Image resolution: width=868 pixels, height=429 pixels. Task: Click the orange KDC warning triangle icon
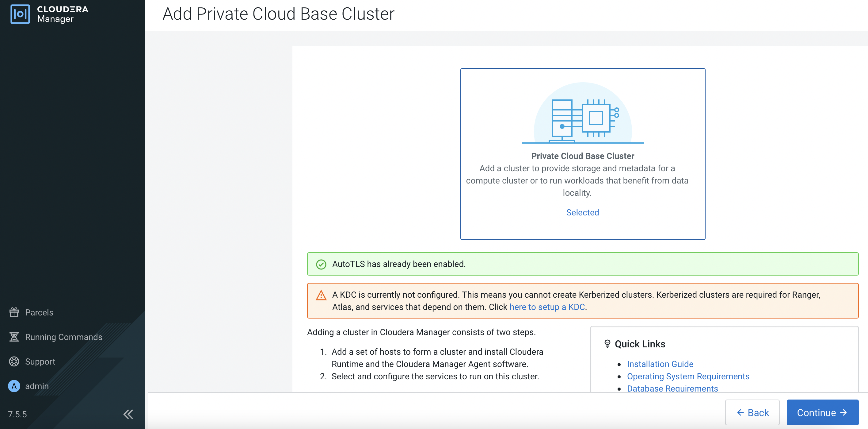(x=321, y=296)
